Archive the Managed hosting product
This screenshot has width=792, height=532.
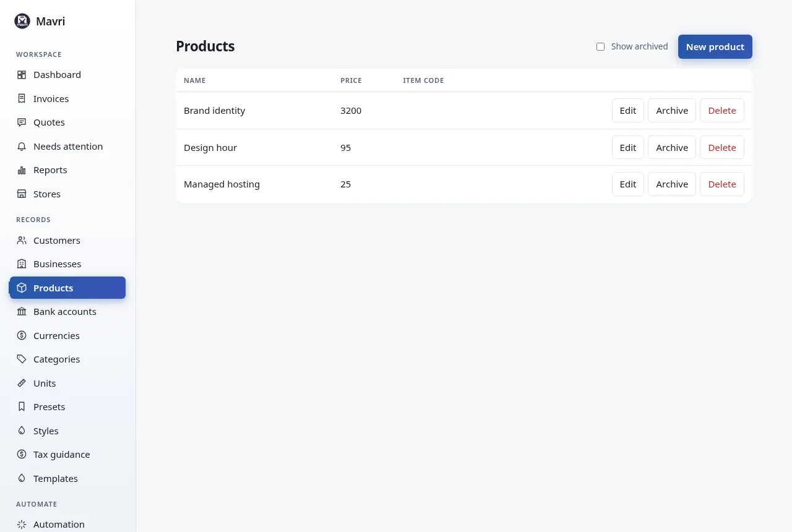672,184
